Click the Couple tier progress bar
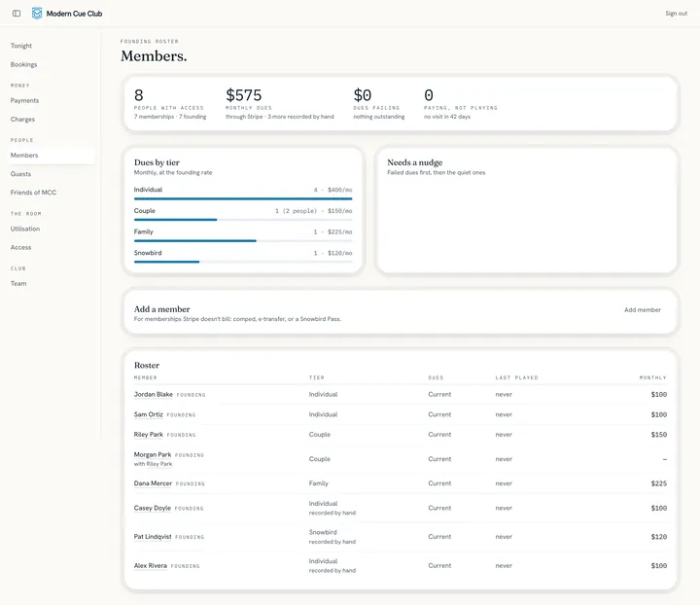 (243, 220)
